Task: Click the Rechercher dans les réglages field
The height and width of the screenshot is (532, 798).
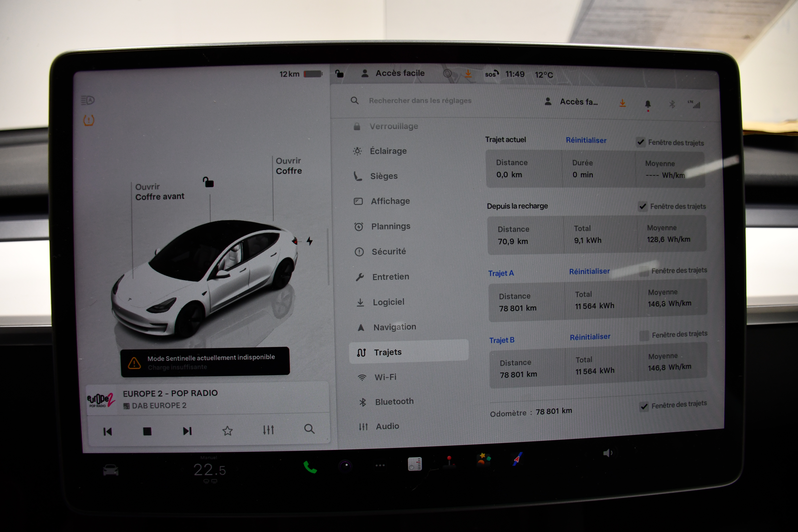Action: pos(420,101)
